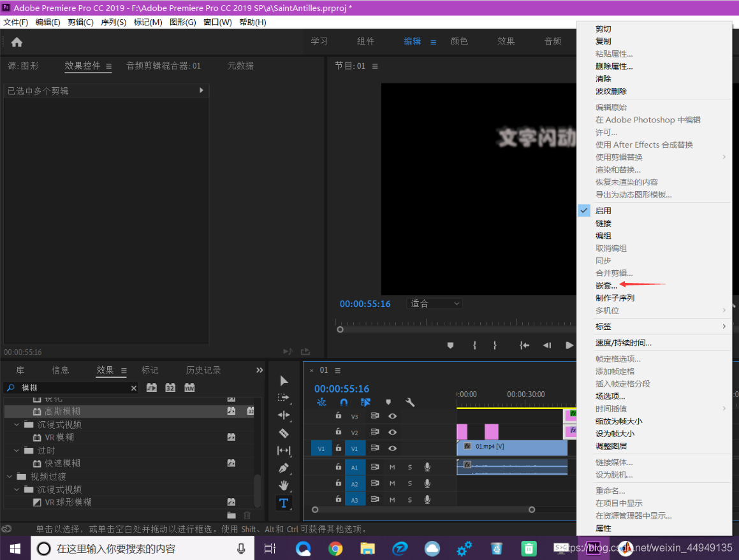
Task: Collapse 沉浸式视频 folder containing VR 球形模糊
Action: click(17, 489)
